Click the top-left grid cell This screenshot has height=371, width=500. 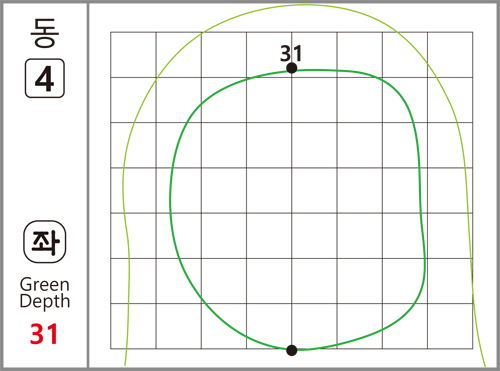click(133, 55)
